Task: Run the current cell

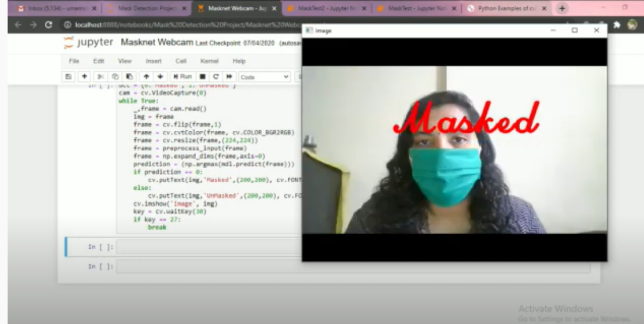Action: [182, 77]
